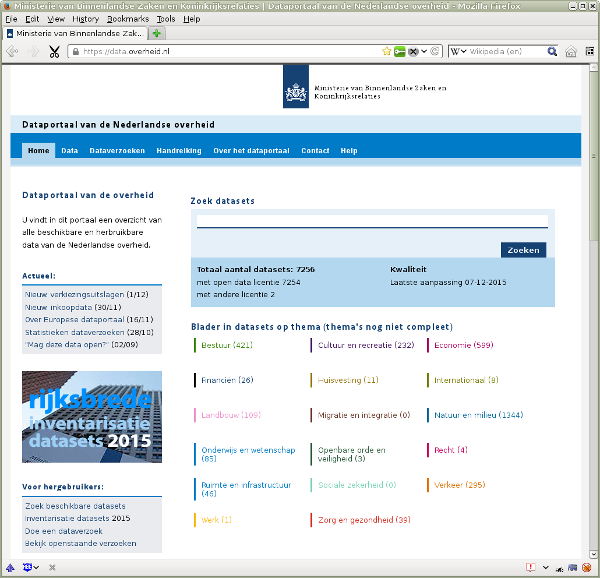
Task: Click the Zoek datasets search input field
Action: pyautogui.click(x=372, y=221)
